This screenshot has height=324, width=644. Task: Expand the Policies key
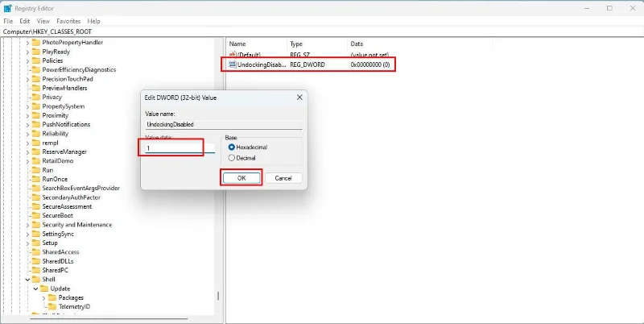(x=28, y=61)
